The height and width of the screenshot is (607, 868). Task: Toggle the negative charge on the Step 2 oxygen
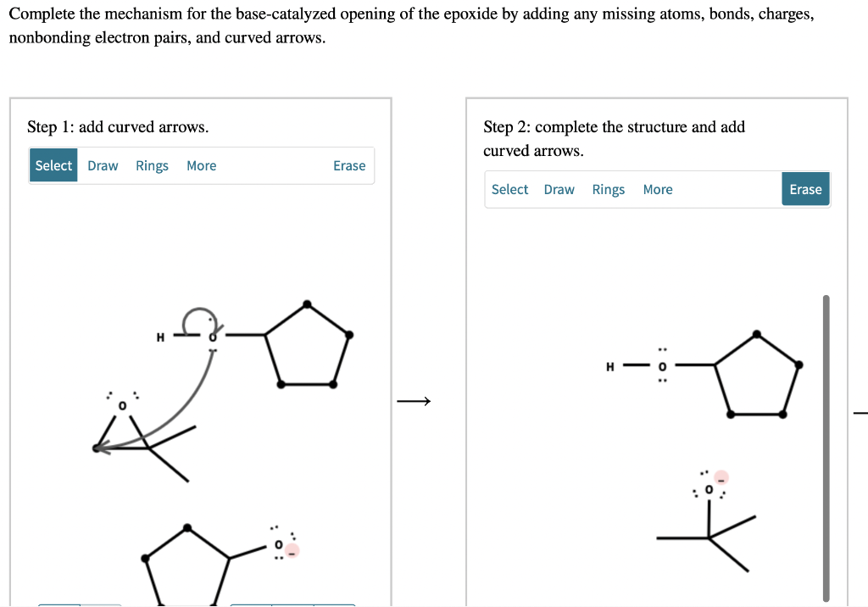[x=721, y=476]
